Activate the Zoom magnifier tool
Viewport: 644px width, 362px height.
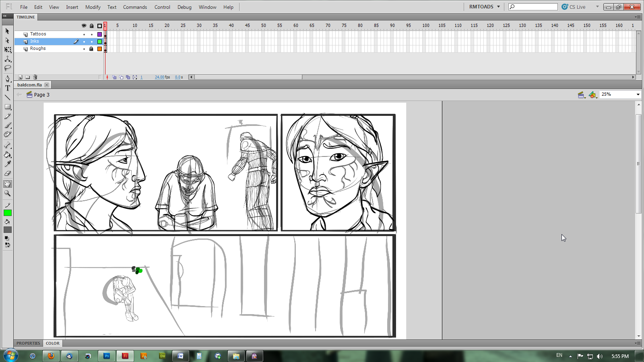click(7, 193)
